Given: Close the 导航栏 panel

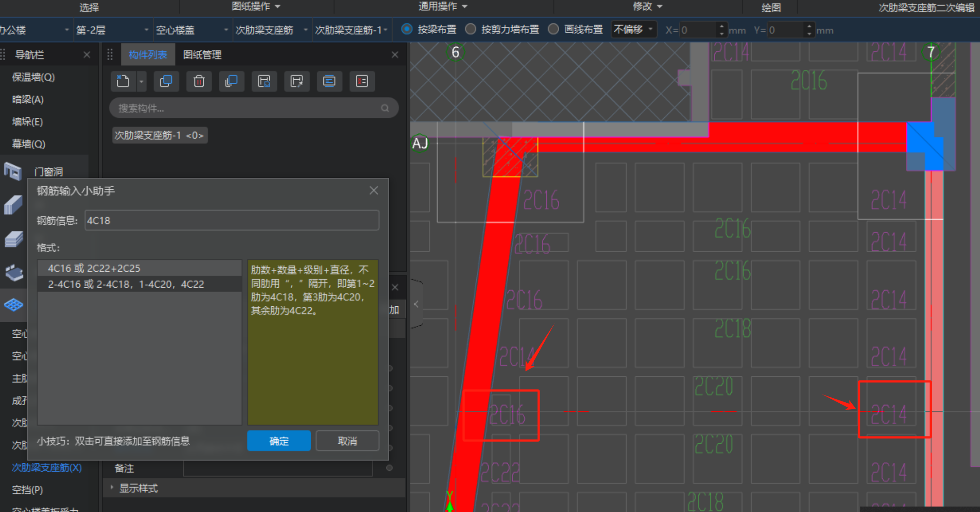Looking at the screenshot, I should tap(87, 55).
